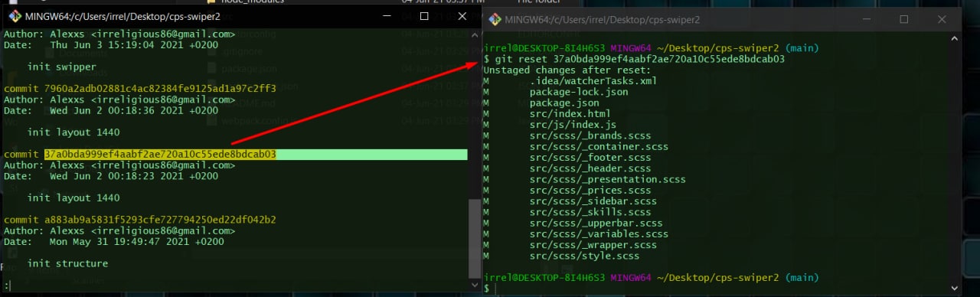
Task: Click 'Unstaged changes after reset:' text
Action: point(567,70)
